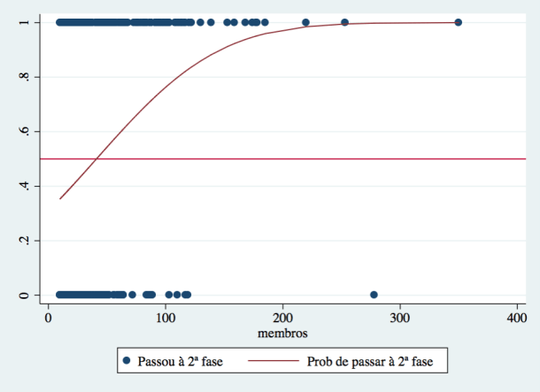Click the blue dot legend marker
Image resolution: width=540 pixels, height=392 pixels.
[127, 361]
